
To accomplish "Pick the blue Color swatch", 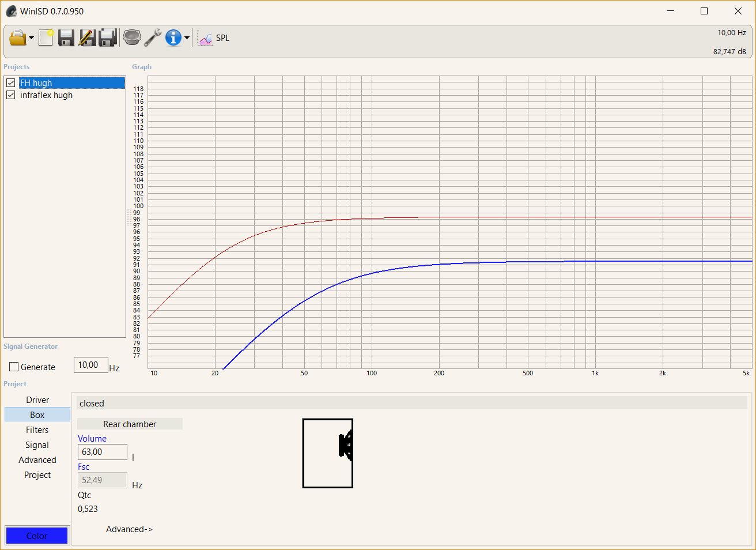I will pos(37,536).
